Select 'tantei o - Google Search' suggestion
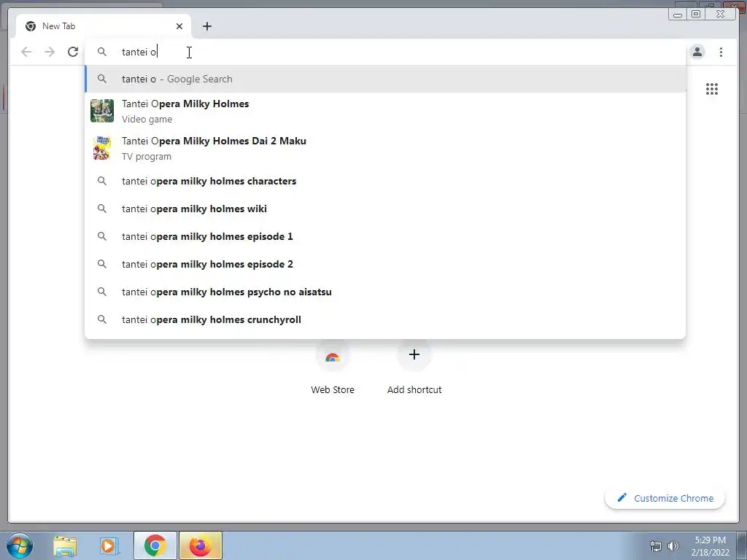 (385, 79)
